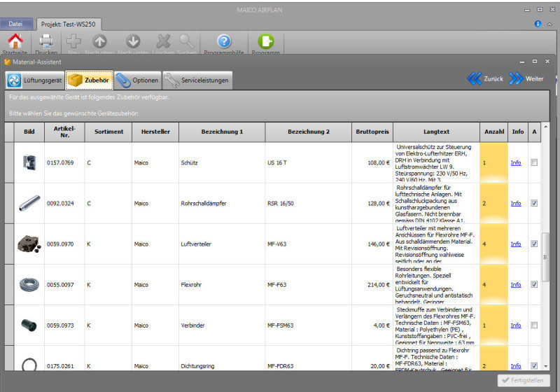The image size is (560, 392).
Task: Check the Verbinder MF-FSM63 checkbox
Action: coord(534,325)
